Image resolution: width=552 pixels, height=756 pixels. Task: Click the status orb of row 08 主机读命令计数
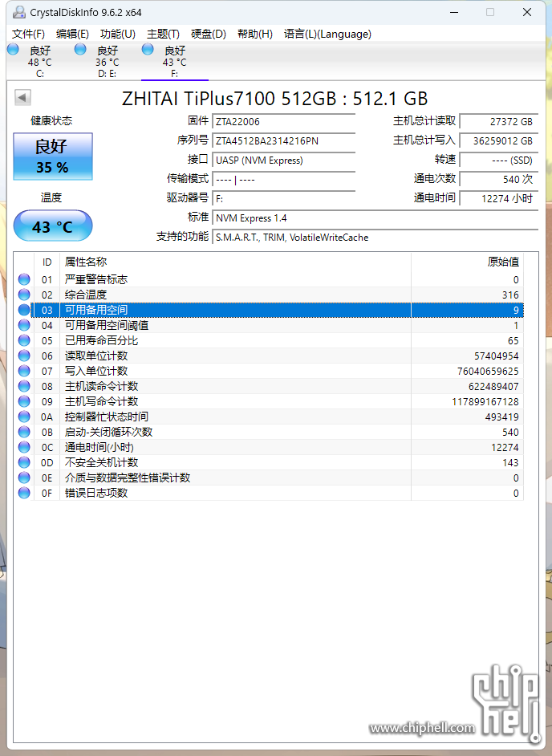pyautogui.click(x=24, y=386)
